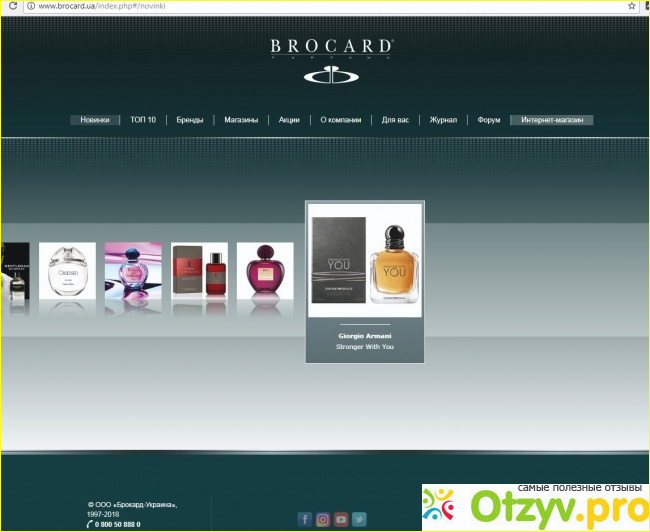The width and height of the screenshot is (650, 532).
Task: Open the Акции page
Action: (x=289, y=120)
